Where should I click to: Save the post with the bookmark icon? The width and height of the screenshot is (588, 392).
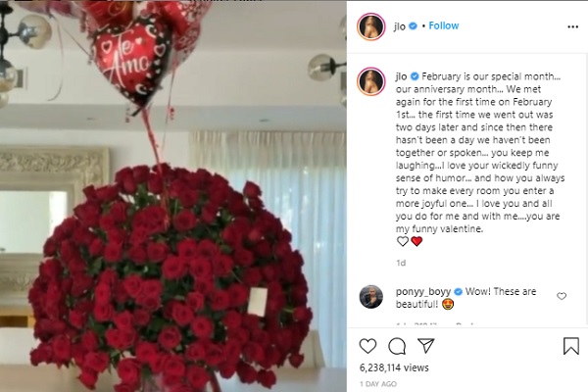pos(571,346)
